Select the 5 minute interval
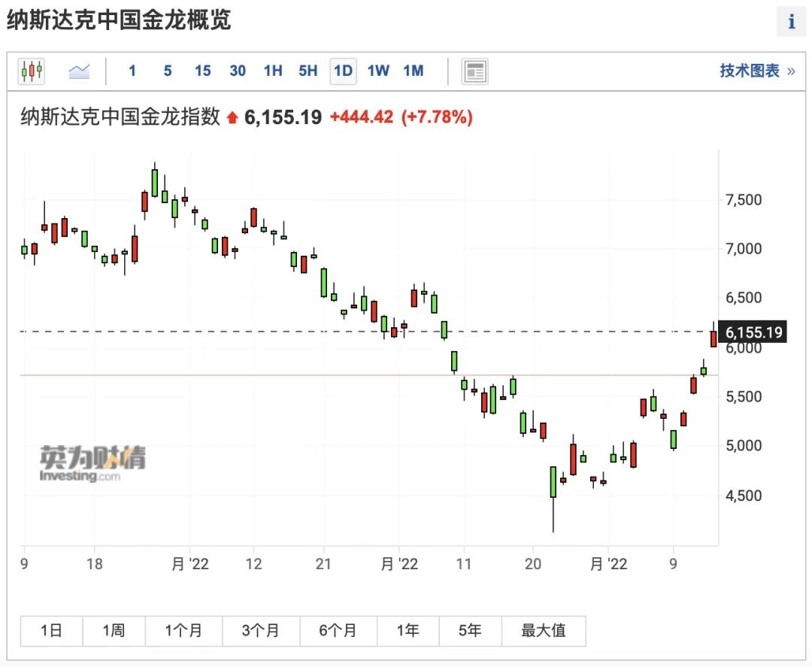This screenshot has width=812, height=667. click(168, 71)
